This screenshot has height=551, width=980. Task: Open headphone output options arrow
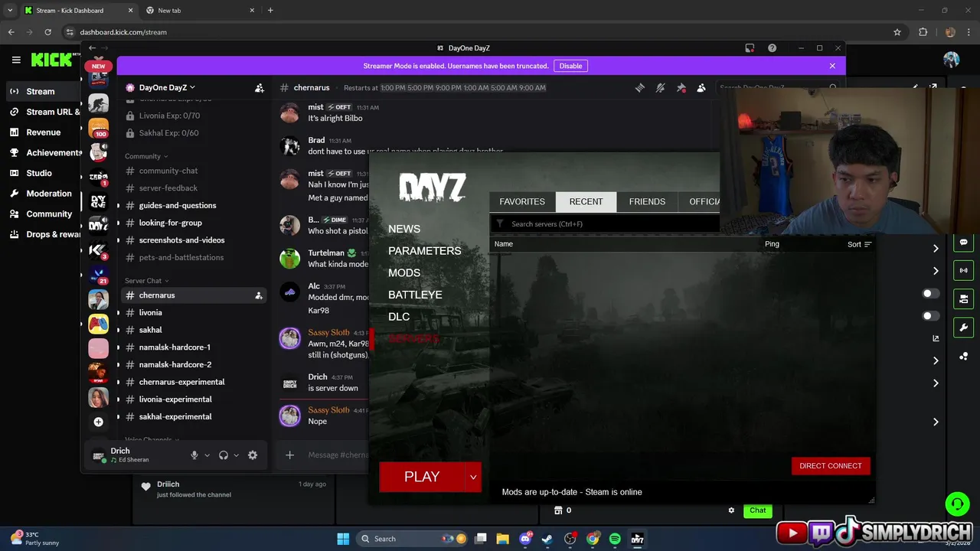pyautogui.click(x=236, y=455)
